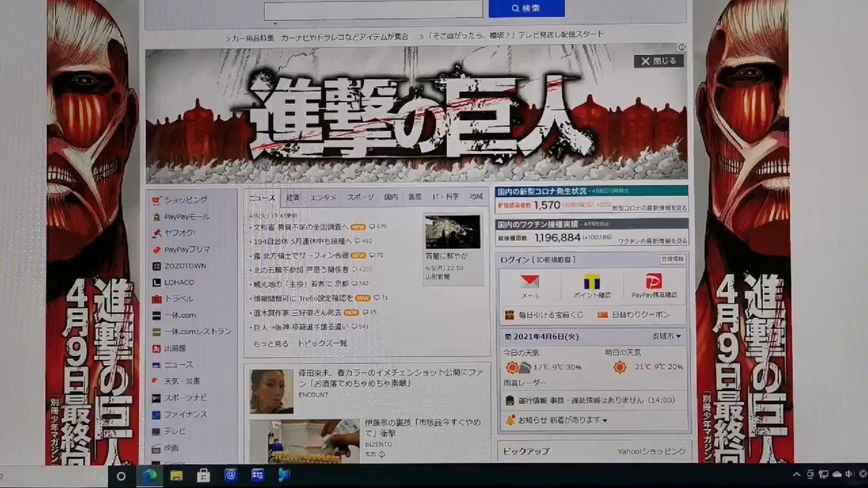Open Microsoft Store in the taskbar
Image resolution: width=868 pixels, height=488 pixels.
[x=203, y=475]
